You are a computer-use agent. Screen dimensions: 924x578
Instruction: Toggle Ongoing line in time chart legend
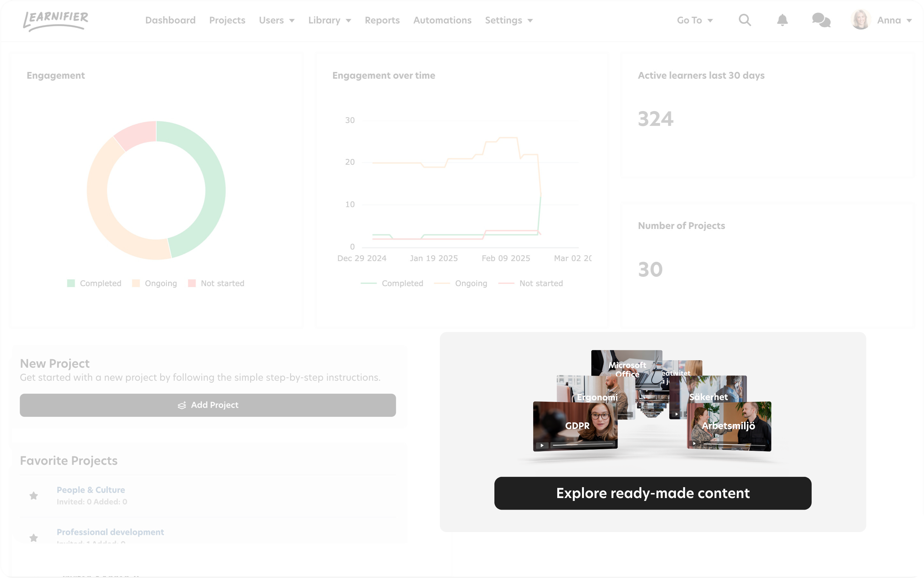(461, 283)
